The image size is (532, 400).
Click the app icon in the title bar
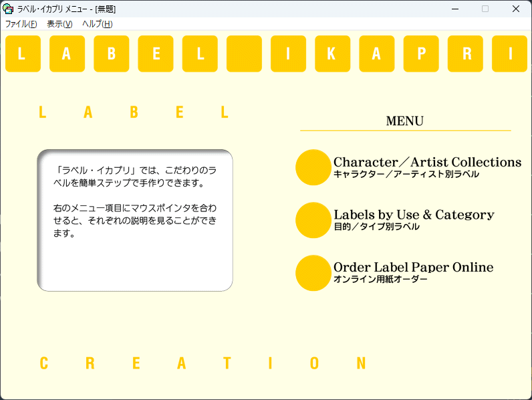(8, 9)
